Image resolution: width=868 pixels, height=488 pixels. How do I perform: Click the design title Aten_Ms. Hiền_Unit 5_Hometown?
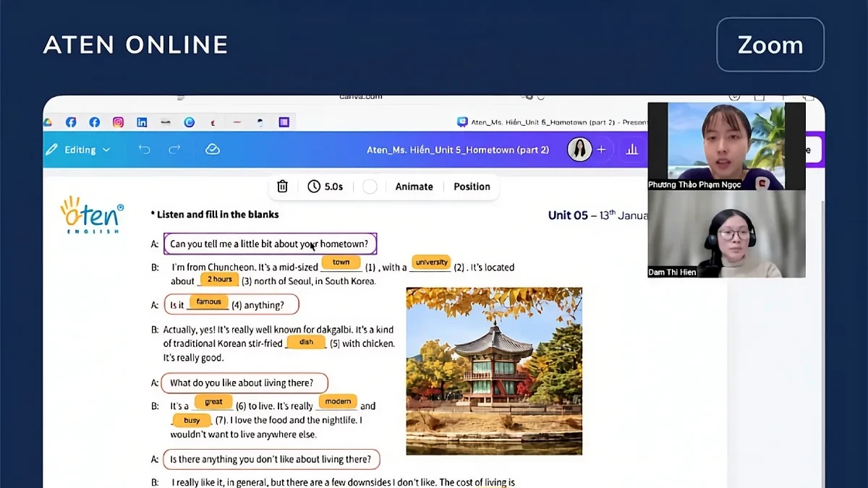click(x=458, y=150)
